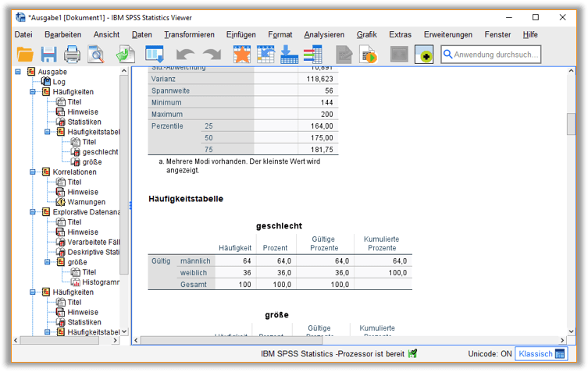Click the Redo arrow icon
Screen dimensions: 588x372
(212, 55)
